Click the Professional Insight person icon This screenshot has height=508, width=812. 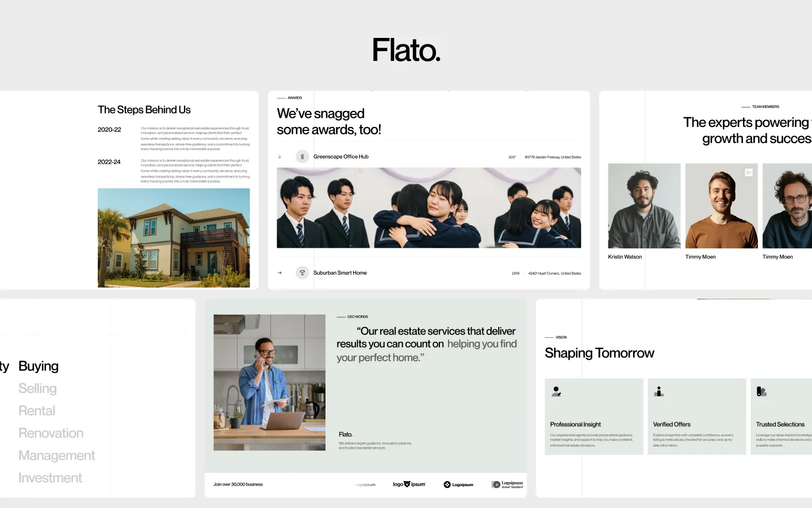coord(556,391)
